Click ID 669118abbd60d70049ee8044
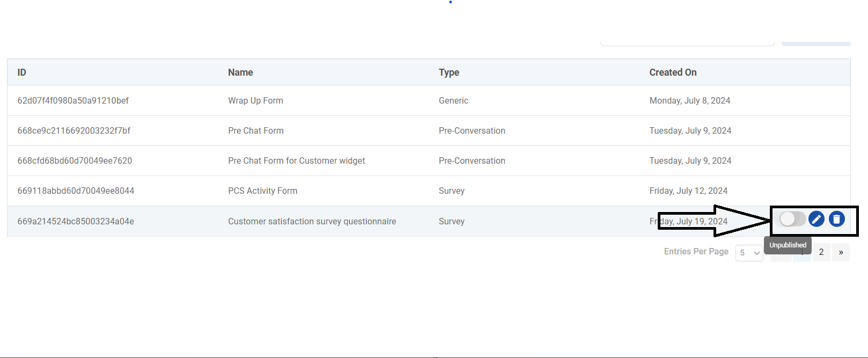The height and width of the screenshot is (358, 868). click(76, 191)
